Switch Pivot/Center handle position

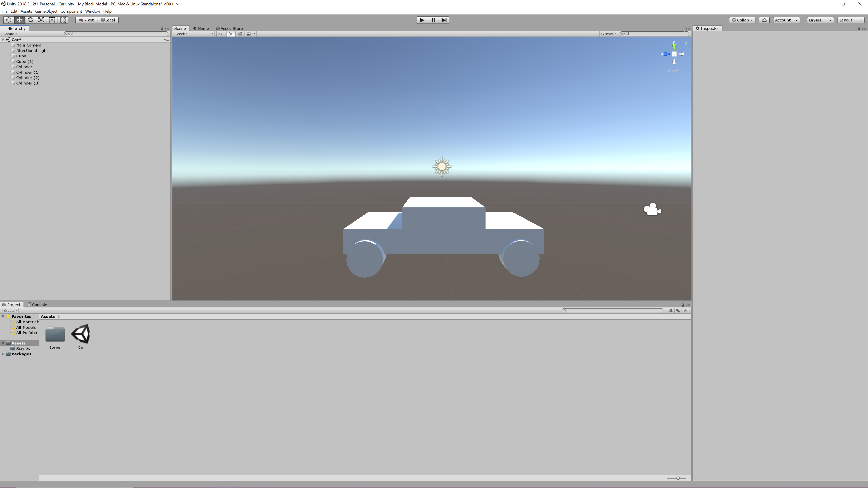pyautogui.click(x=87, y=20)
